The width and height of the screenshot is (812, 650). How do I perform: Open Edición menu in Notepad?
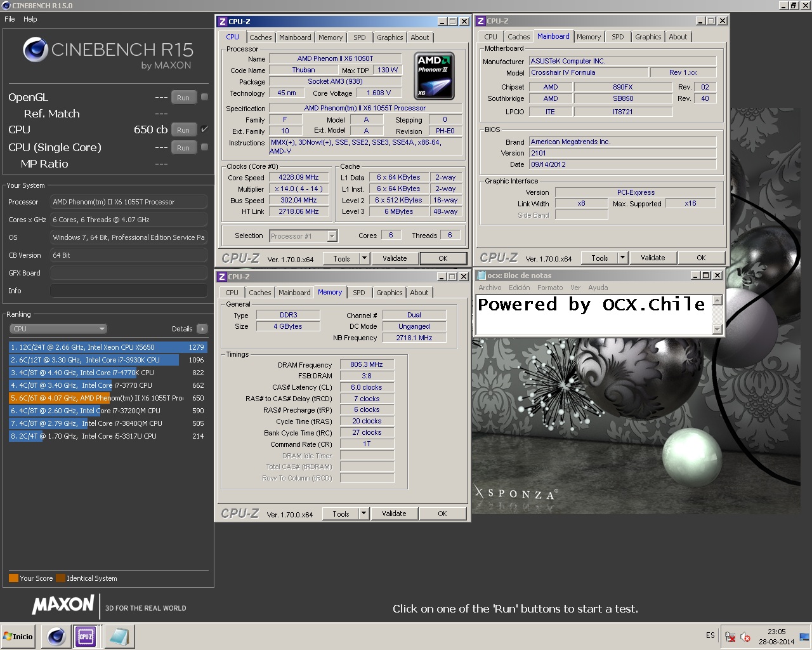[x=519, y=288]
